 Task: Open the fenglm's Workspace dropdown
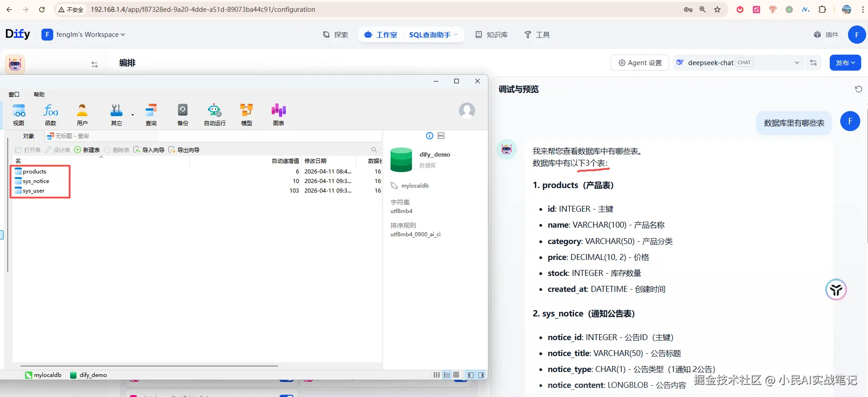pyautogui.click(x=83, y=35)
